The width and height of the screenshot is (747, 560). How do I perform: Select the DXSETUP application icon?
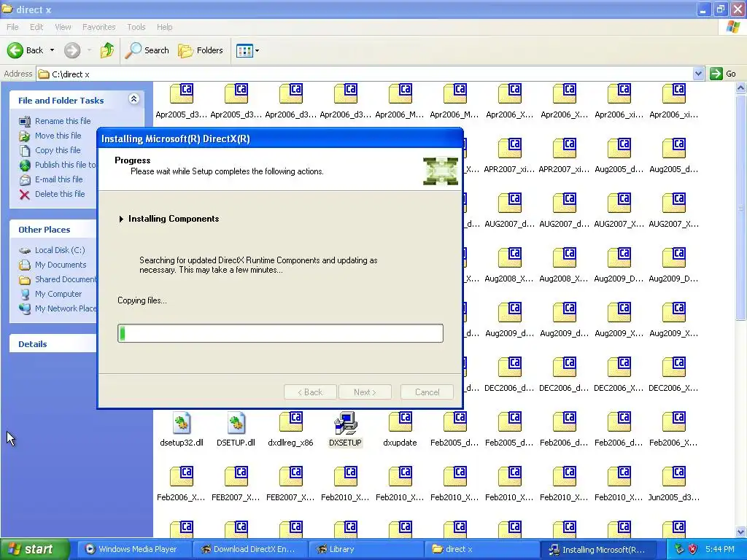[x=345, y=423]
